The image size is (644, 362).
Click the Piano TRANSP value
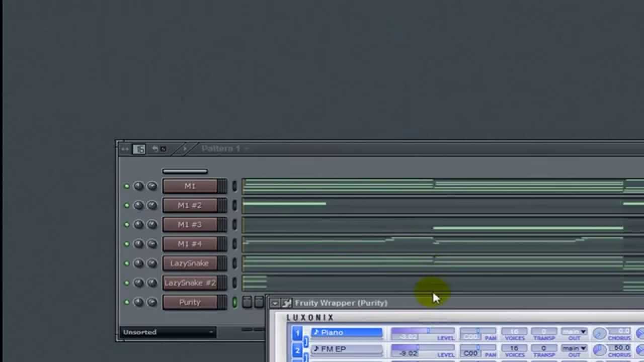click(543, 332)
